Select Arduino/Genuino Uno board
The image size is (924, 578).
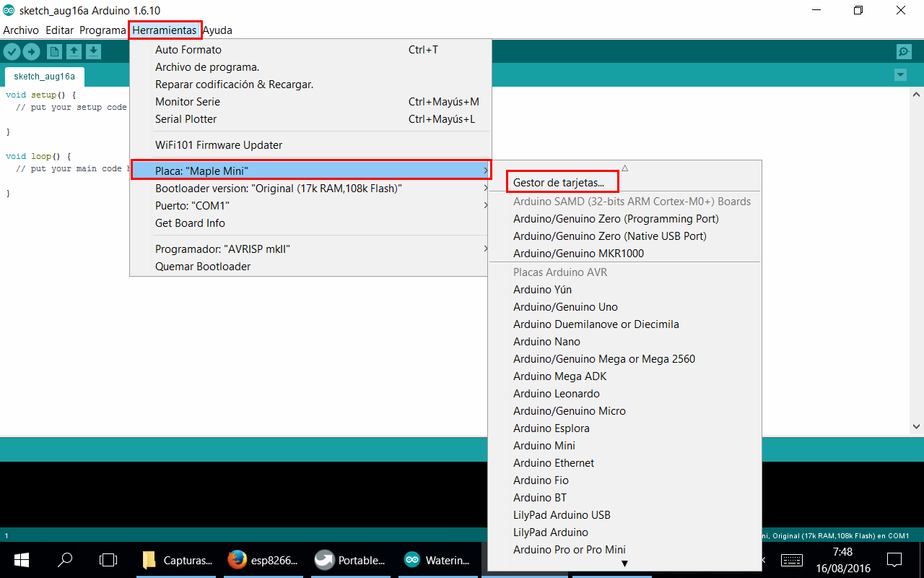(565, 307)
